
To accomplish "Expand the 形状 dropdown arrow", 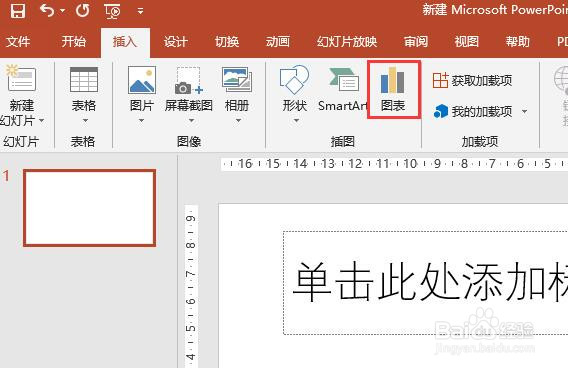I will (296, 120).
